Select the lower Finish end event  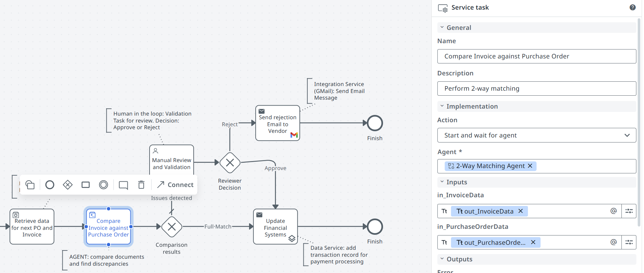pos(375,227)
